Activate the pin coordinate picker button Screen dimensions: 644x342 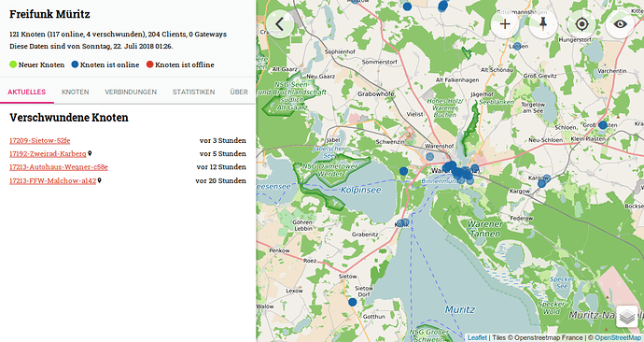[543, 24]
